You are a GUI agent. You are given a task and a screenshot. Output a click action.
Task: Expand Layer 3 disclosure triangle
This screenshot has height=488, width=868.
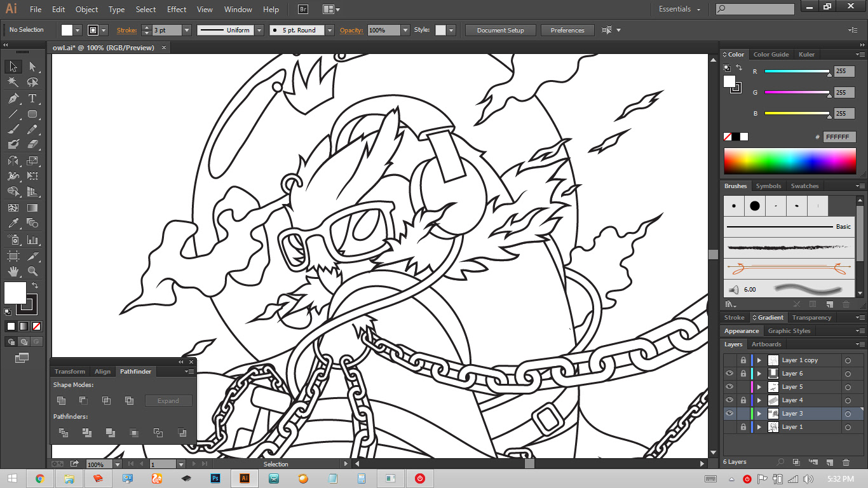point(759,414)
